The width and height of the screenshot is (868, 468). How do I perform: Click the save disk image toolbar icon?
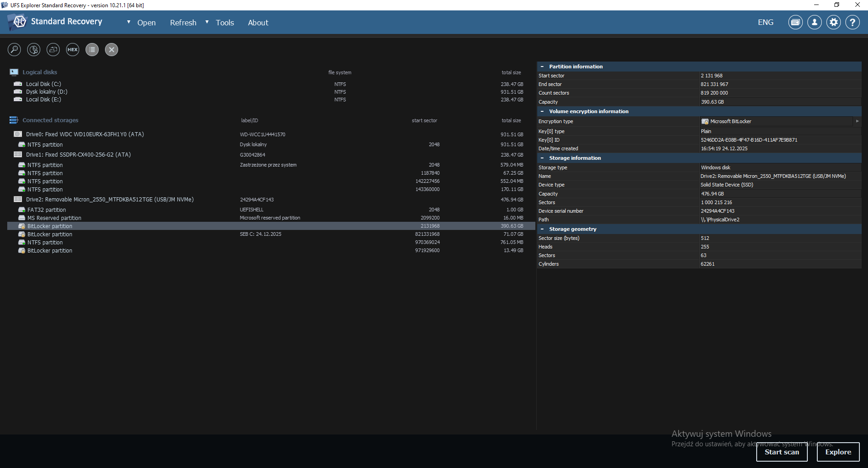53,50
